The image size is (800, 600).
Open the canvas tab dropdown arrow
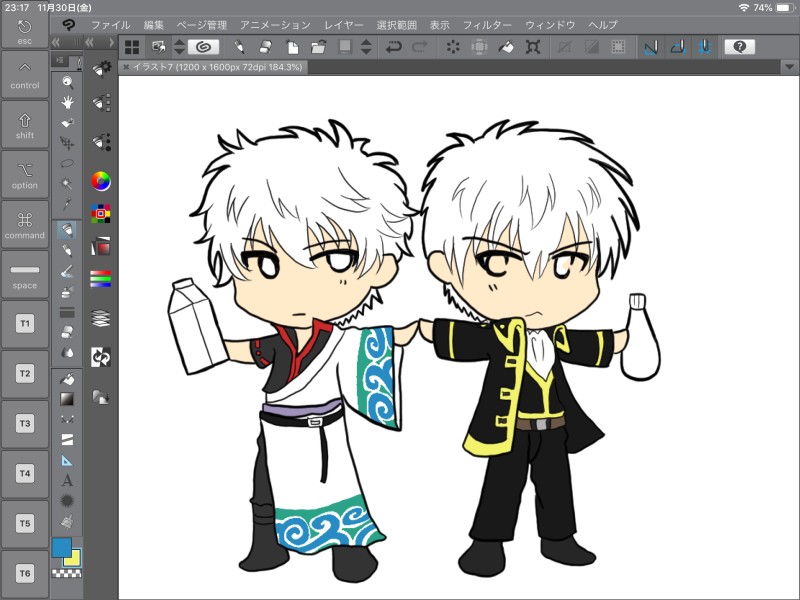pos(789,67)
